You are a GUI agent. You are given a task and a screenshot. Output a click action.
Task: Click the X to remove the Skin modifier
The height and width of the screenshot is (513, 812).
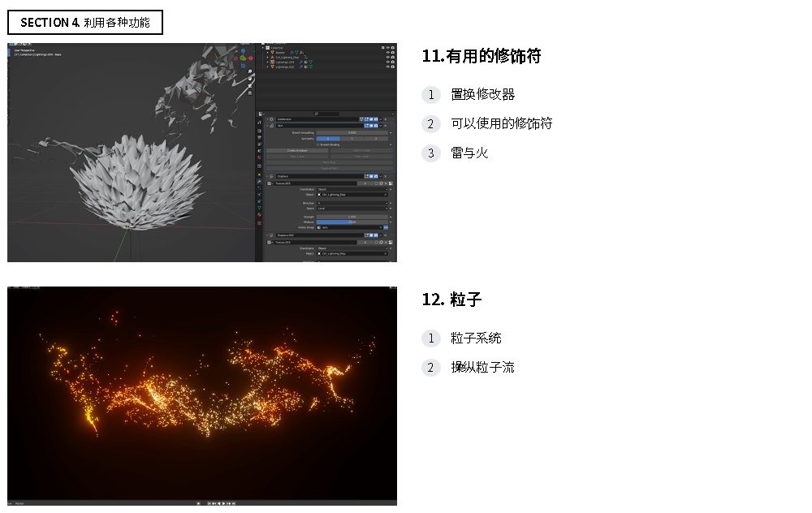tap(385, 126)
